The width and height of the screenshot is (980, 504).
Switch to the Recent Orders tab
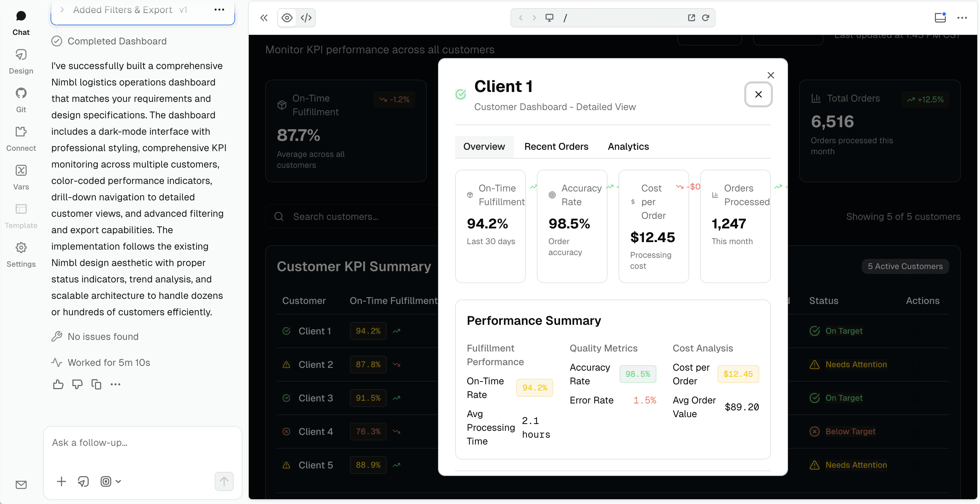pos(556,147)
